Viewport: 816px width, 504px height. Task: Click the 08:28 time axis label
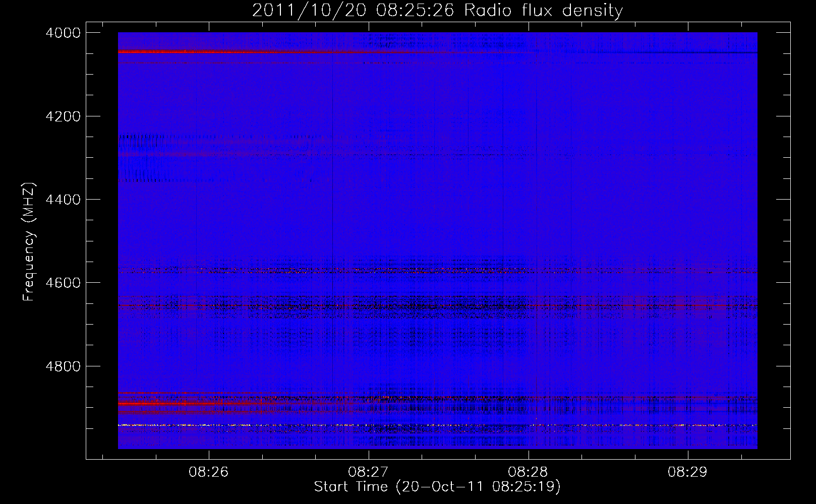528,472
